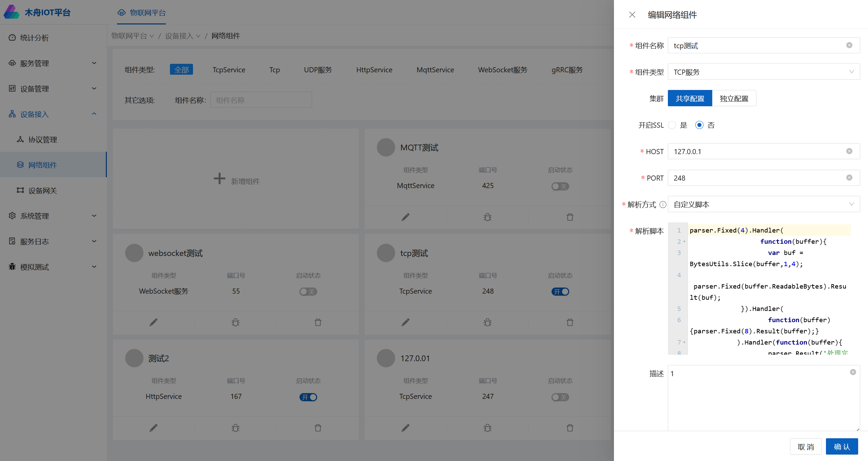Turn off 测试2 start status switch
The width and height of the screenshot is (868, 461).
[308, 397]
